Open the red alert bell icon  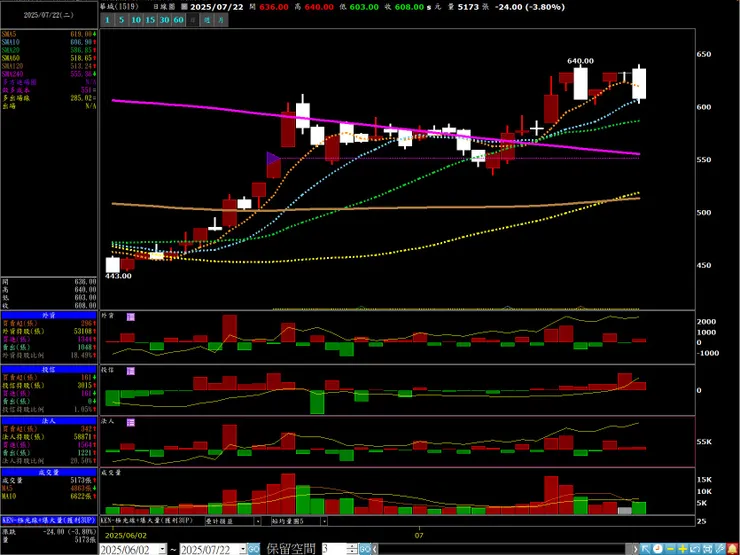tap(732, 549)
